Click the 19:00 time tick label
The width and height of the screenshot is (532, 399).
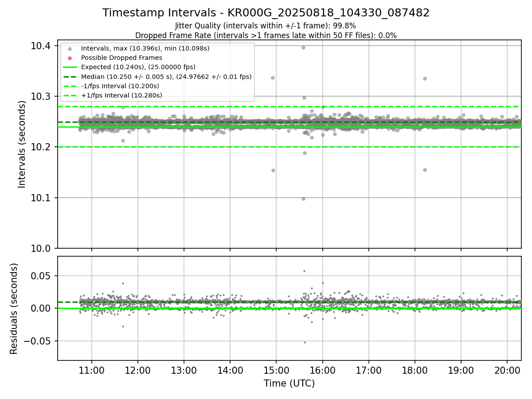pyautogui.click(x=461, y=369)
